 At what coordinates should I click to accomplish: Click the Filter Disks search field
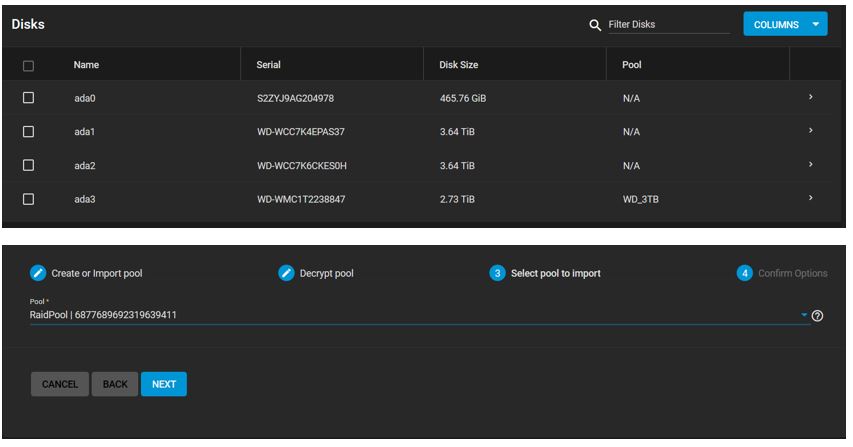(669, 24)
